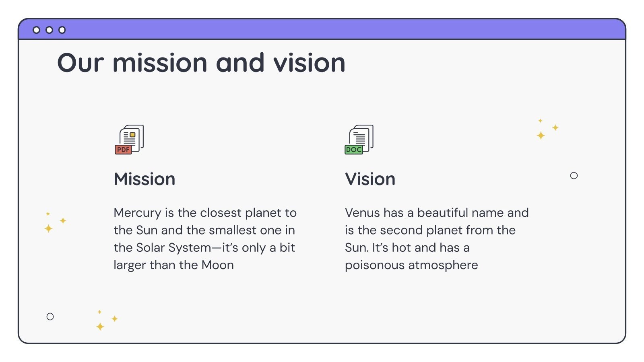
Task: Click the tiniest sparkle in the bottom star cluster
Action: (x=99, y=312)
